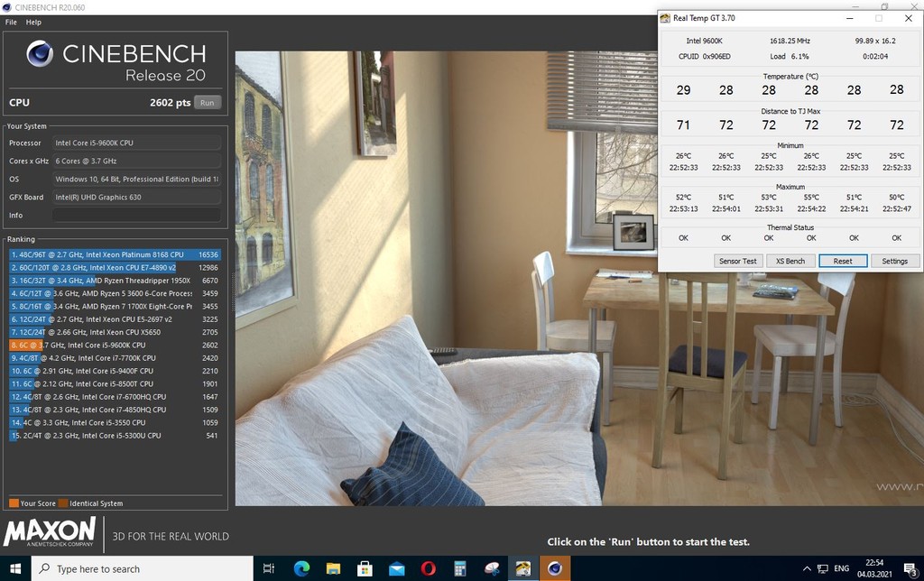Screen dimensions: 924x581
Task: Click the Reset button in Real Temp
Action: (x=843, y=261)
